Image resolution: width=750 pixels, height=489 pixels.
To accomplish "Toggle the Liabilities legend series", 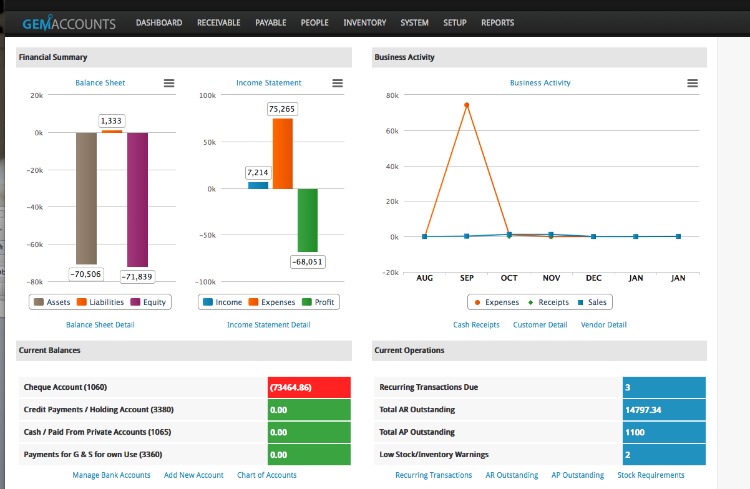I will coord(100,302).
